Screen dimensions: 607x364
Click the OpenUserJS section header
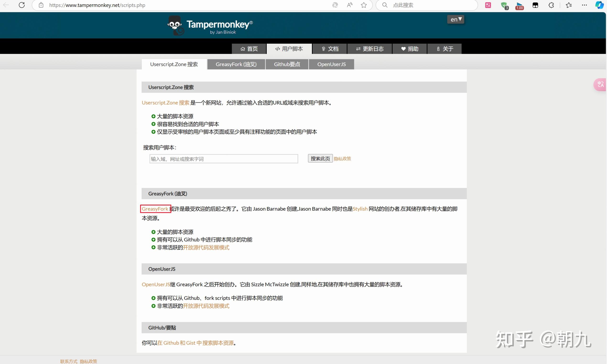(x=304, y=269)
